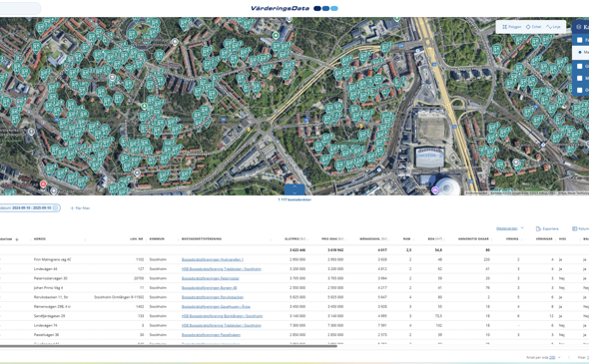Select the Linje drawing tool
589x364 pixels.
(x=553, y=27)
